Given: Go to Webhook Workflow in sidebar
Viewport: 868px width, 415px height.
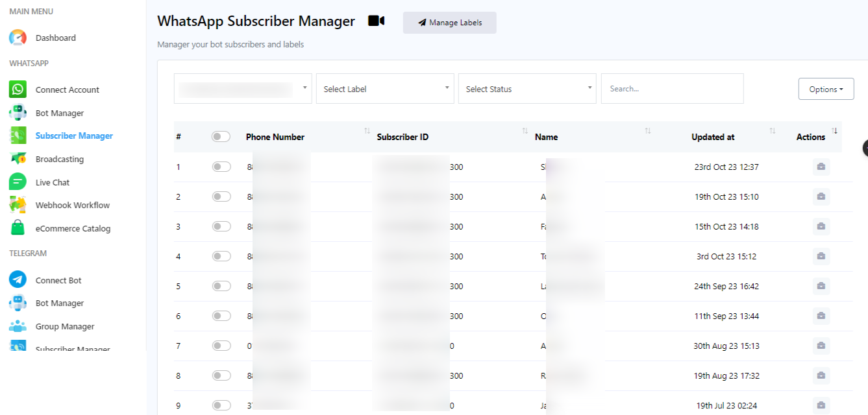Looking at the screenshot, I should [72, 205].
